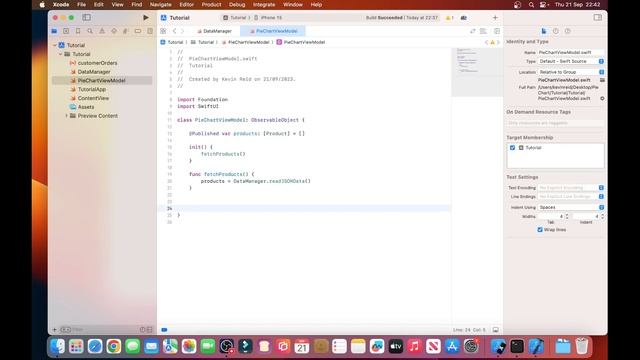Collapse the Tutorial group folder

point(60,54)
